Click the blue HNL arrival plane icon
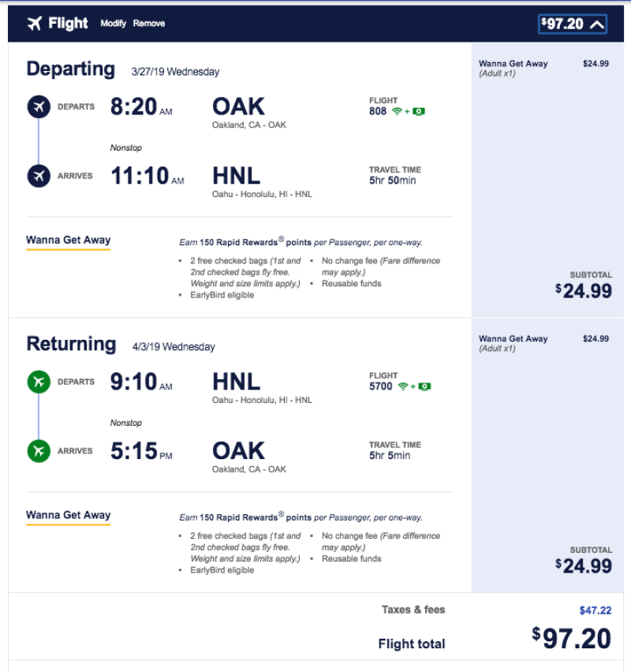The height and width of the screenshot is (672, 631). (x=39, y=176)
